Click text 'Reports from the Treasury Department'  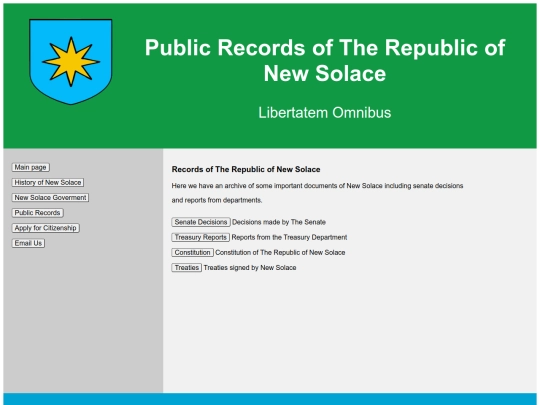(x=289, y=237)
